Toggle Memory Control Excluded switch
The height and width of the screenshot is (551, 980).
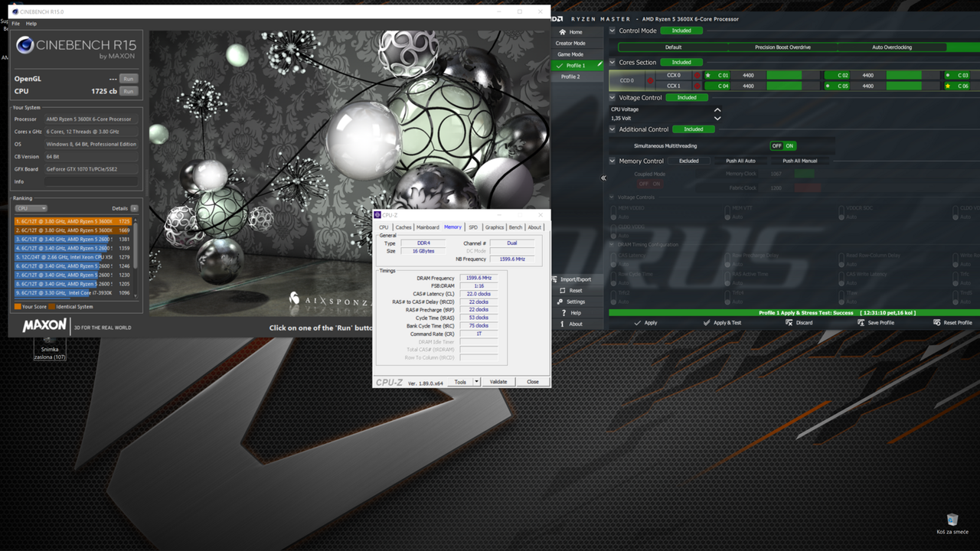tap(688, 161)
